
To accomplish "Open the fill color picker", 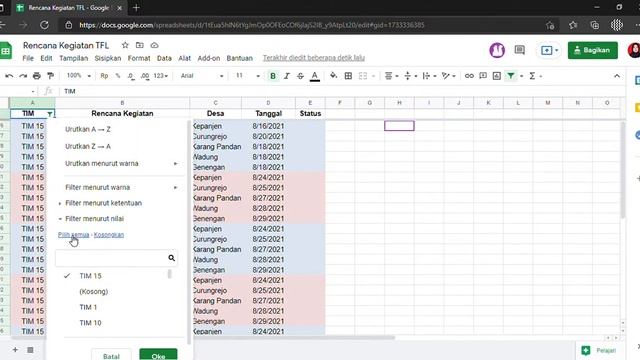I will pos(333,76).
